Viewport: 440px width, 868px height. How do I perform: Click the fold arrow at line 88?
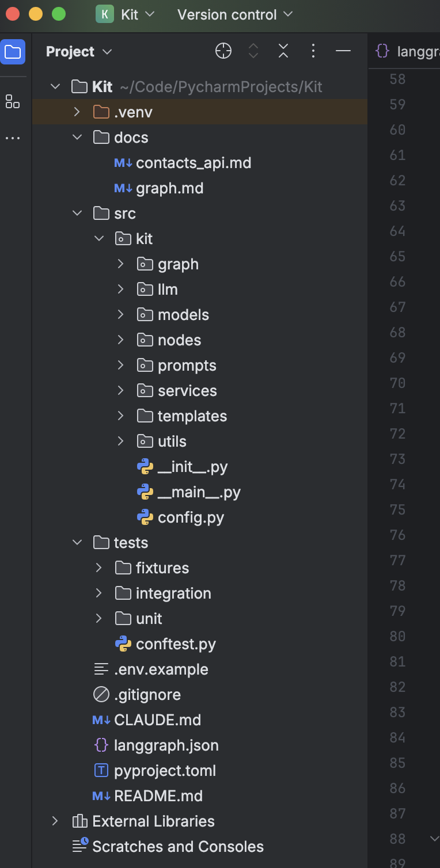(x=435, y=839)
